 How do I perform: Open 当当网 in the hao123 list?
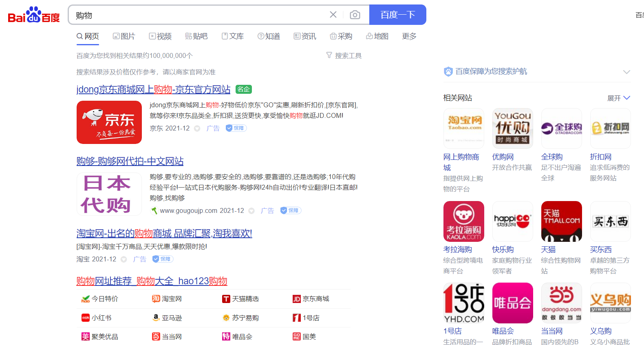167,336
